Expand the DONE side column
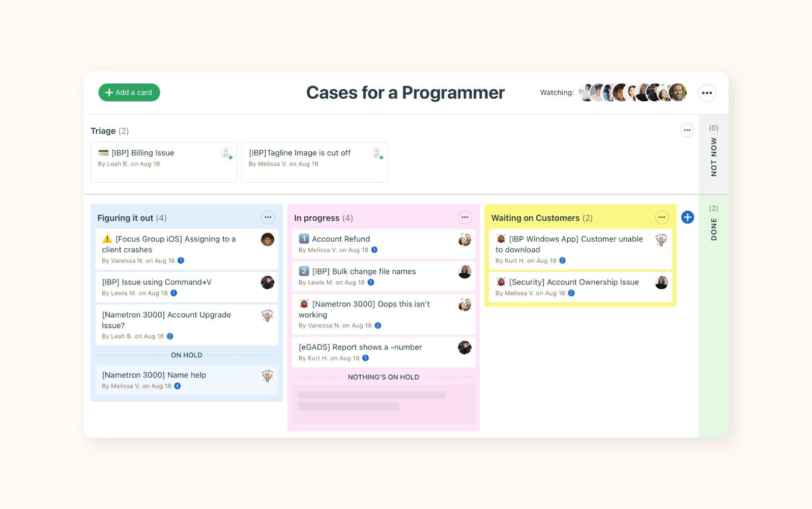 (x=714, y=316)
